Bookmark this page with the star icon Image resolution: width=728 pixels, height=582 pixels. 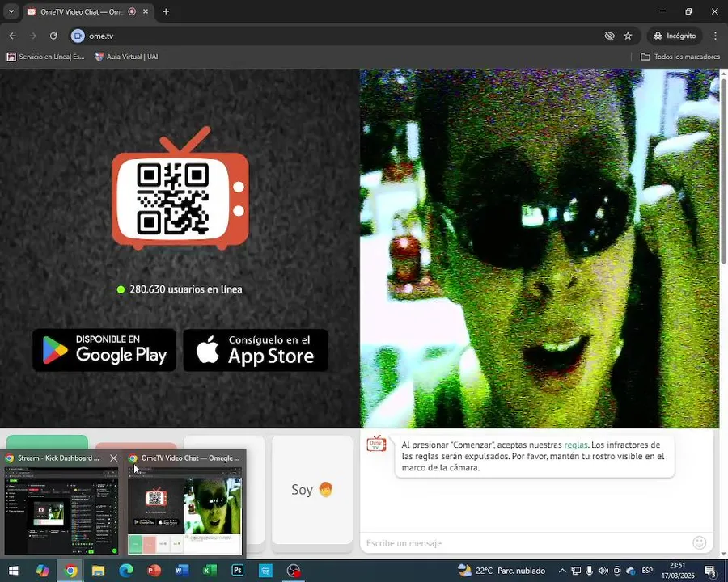point(628,36)
